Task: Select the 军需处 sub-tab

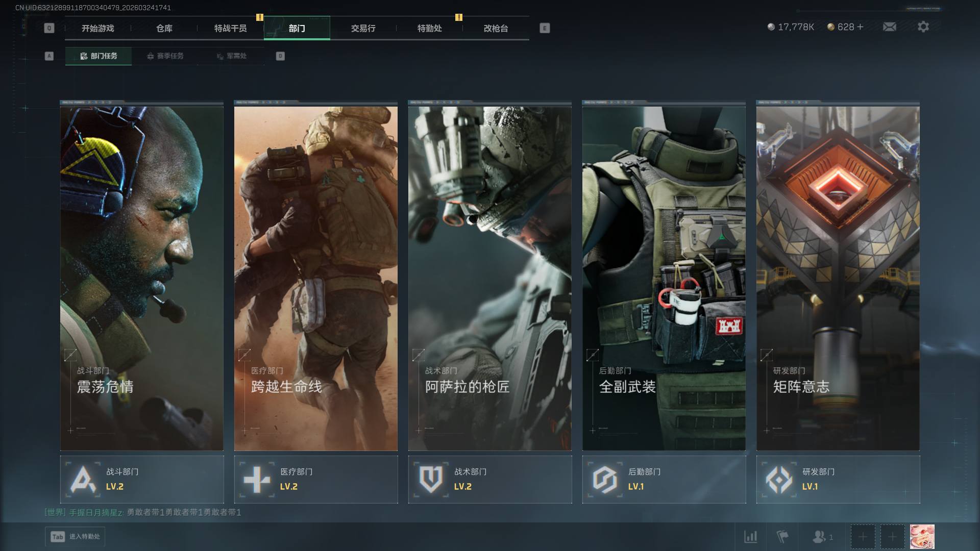Action: pyautogui.click(x=231, y=56)
